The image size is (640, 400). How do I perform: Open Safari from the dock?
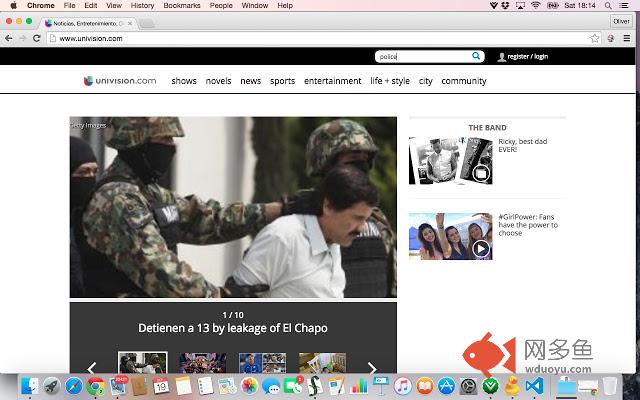pos(74,386)
